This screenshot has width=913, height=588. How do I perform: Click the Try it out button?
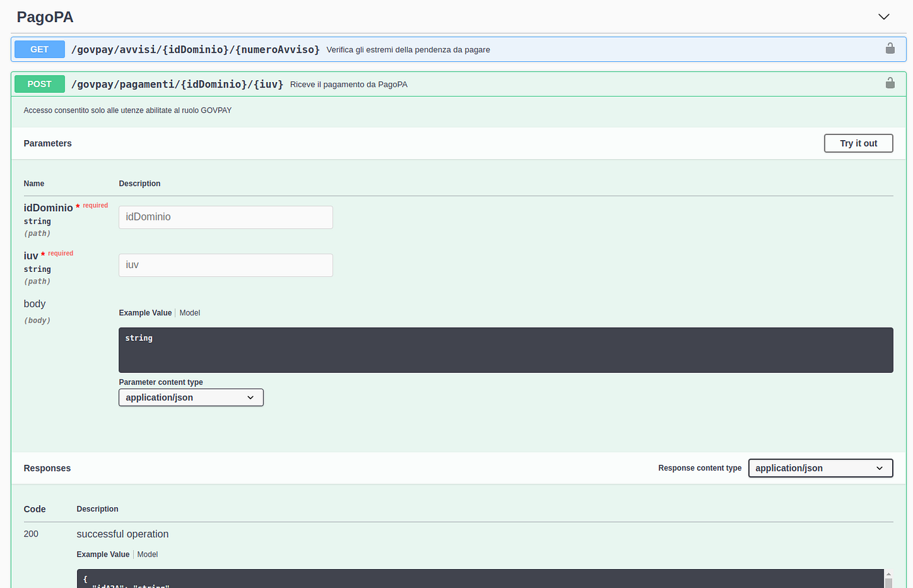(x=858, y=143)
